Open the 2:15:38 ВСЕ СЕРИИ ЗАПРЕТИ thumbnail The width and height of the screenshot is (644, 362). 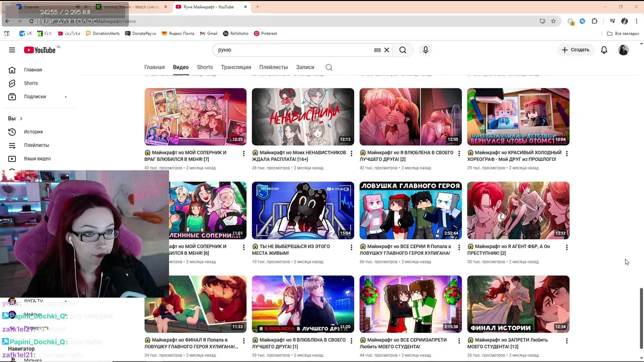(411, 304)
